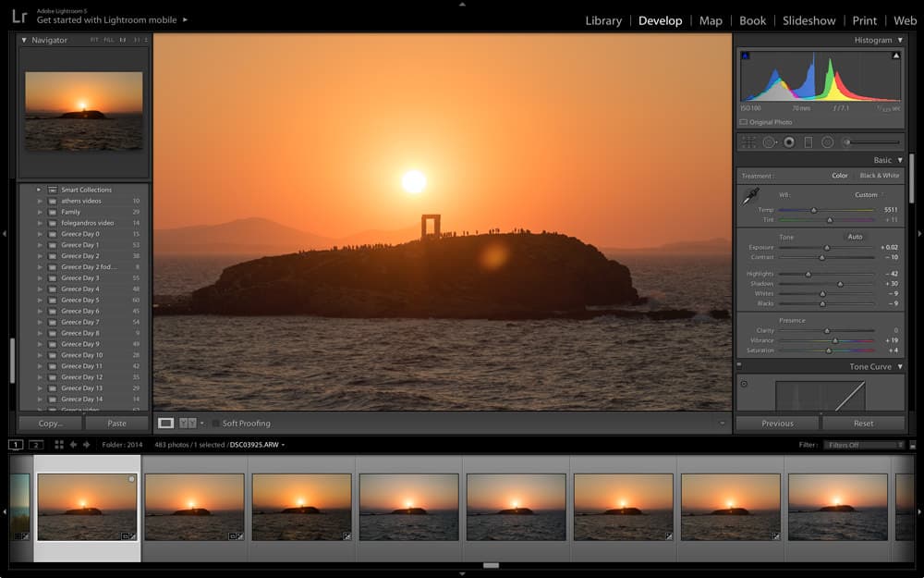
Task: Click the Copy... button
Action: click(50, 423)
